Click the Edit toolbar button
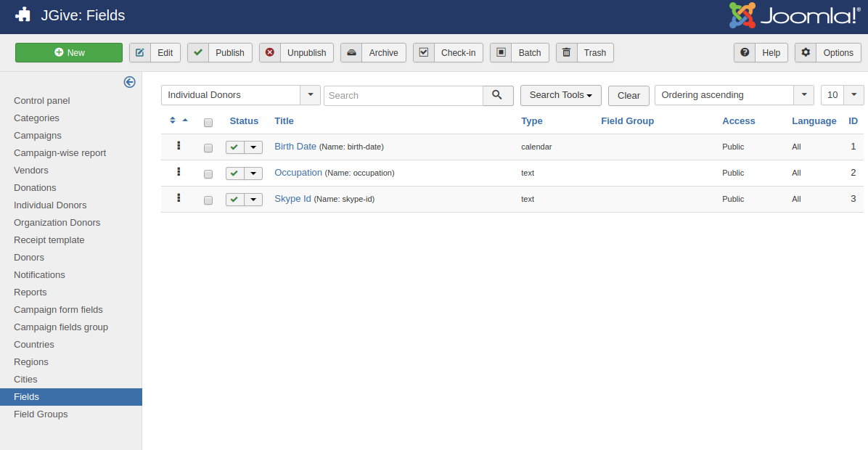The image size is (868, 450). pos(155,53)
